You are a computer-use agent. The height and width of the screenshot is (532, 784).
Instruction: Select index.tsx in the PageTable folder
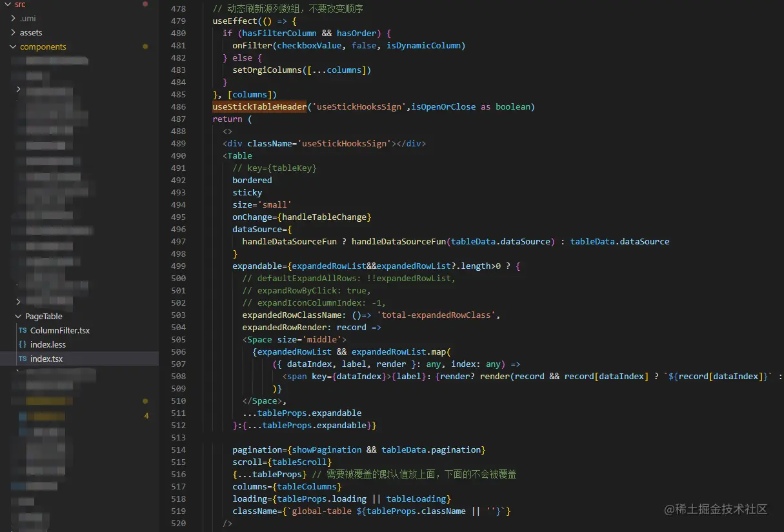(46, 359)
